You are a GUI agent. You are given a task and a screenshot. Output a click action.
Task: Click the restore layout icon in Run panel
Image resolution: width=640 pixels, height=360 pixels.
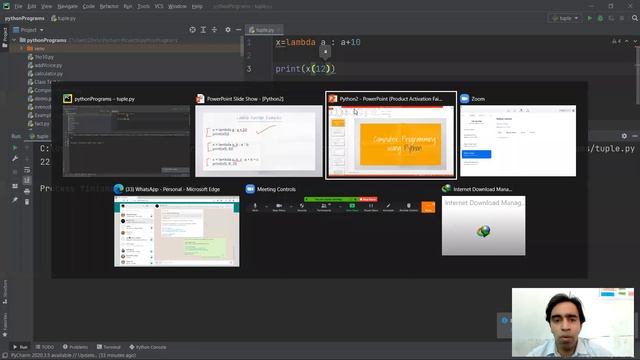15,186
